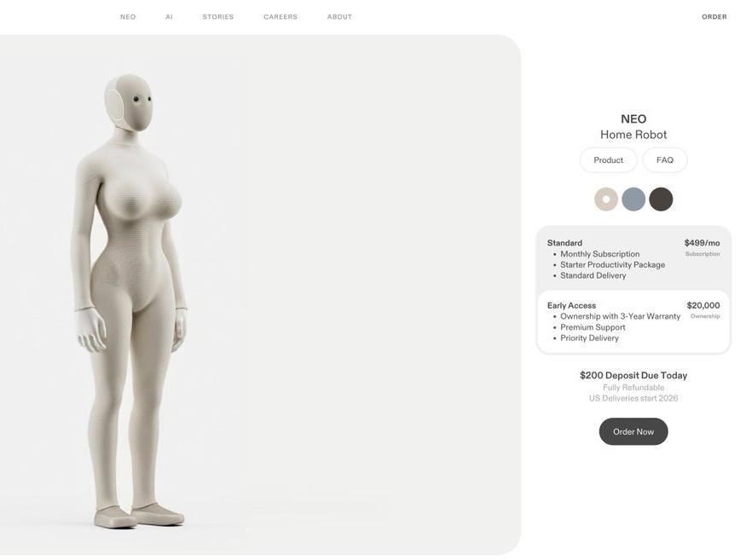Select the Early Access ownership plan
The image size is (746, 560).
633,321
